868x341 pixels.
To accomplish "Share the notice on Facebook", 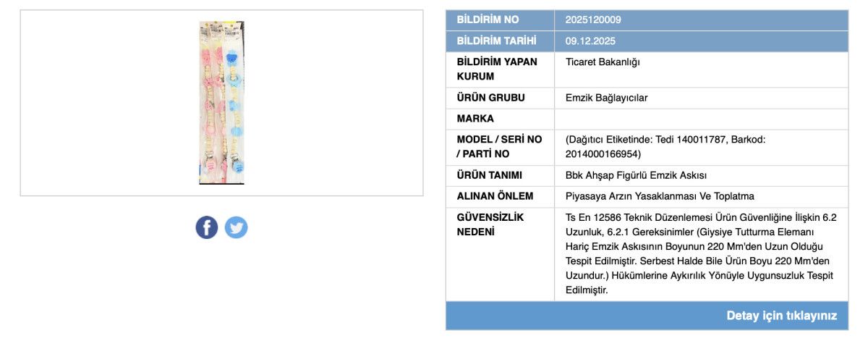I will point(206,227).
